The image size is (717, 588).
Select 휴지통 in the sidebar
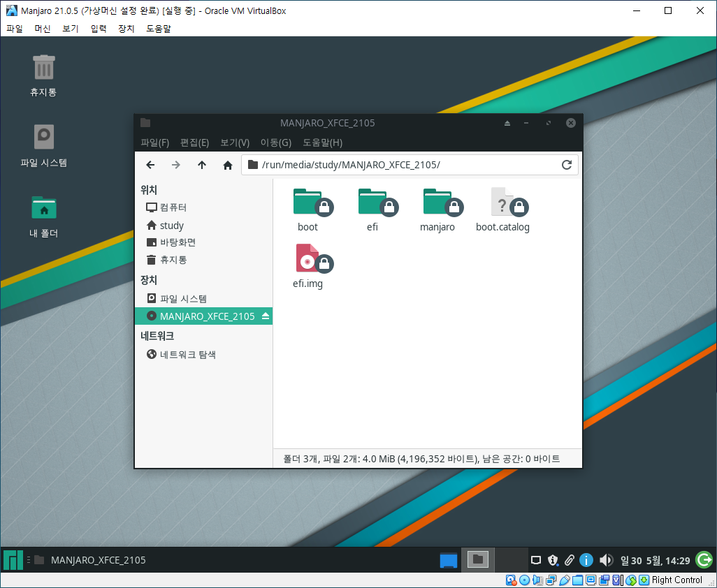tap(203, 260)
